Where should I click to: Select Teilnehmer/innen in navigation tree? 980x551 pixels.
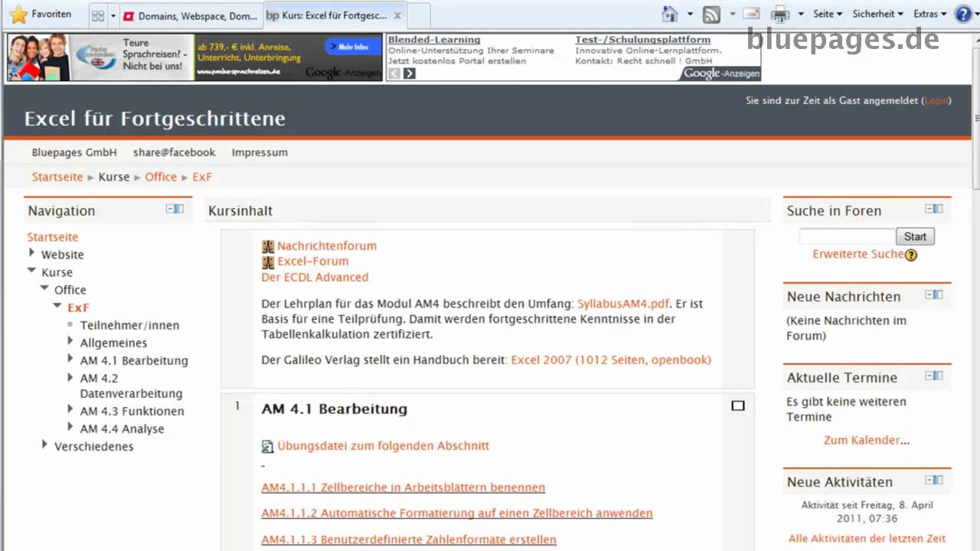(129, 325)
